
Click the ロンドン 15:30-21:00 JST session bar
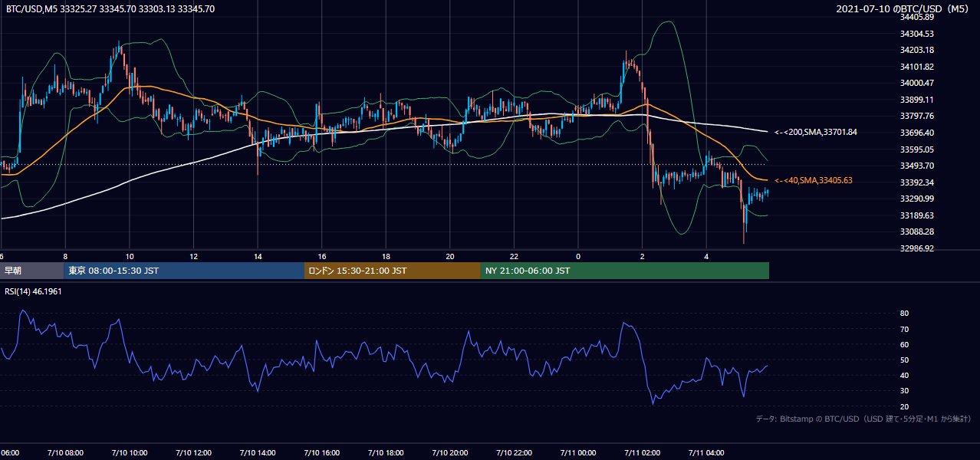(393, 271)
